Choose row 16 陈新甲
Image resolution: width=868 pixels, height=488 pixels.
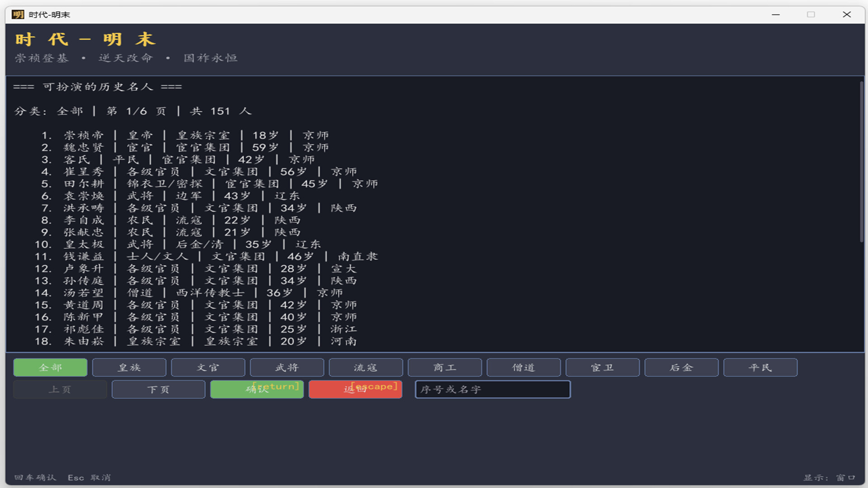(196, 317)
